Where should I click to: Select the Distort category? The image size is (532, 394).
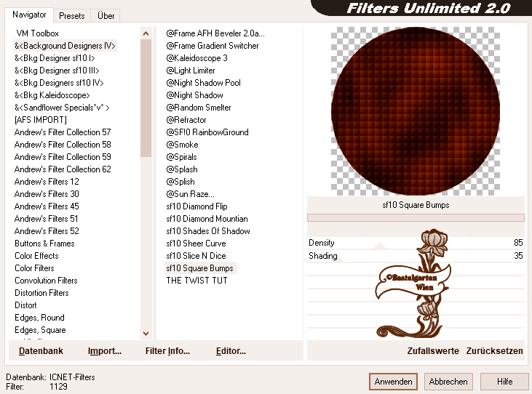(25, 305)
